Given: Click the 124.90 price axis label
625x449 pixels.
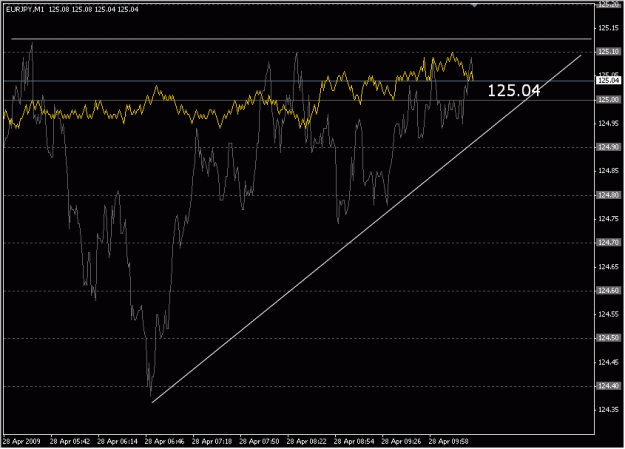Looking at the screenshot, I should [608, 147].
